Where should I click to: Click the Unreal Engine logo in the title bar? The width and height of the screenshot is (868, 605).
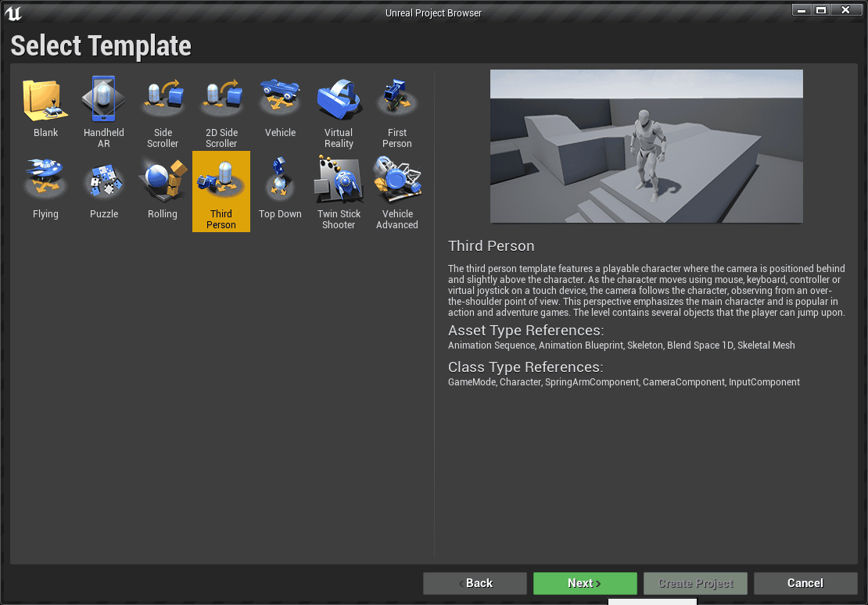coord(13,10)
